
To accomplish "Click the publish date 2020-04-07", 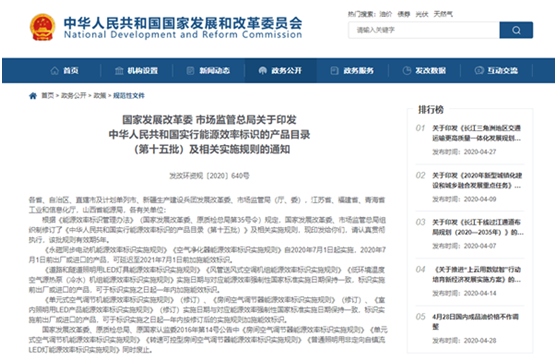I will [x=480, y=246].
